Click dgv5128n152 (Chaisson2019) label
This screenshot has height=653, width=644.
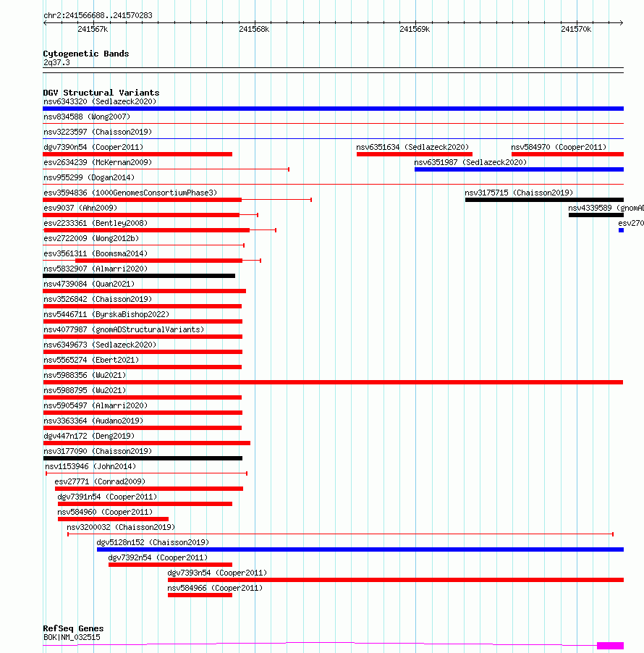[x=153, y=542]
